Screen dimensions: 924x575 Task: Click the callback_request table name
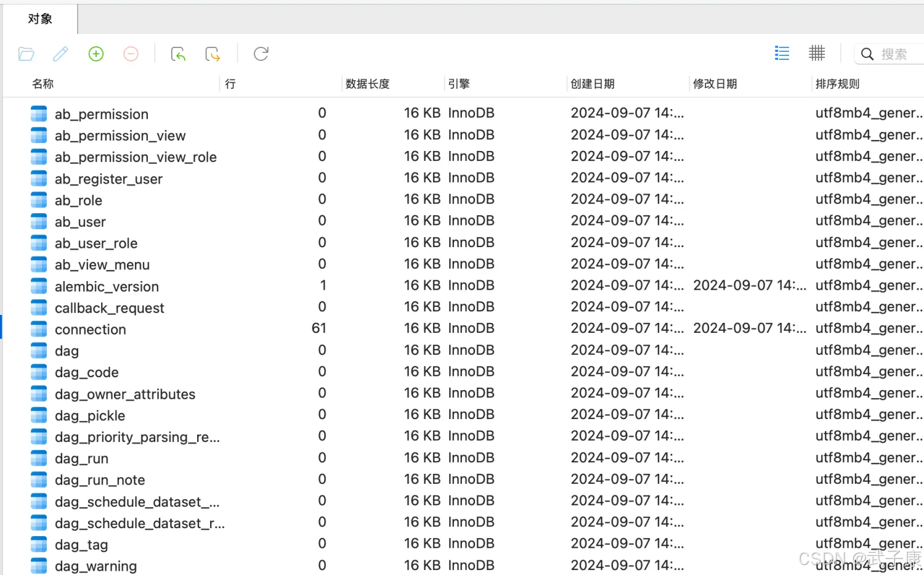click(x=110, y=308)
